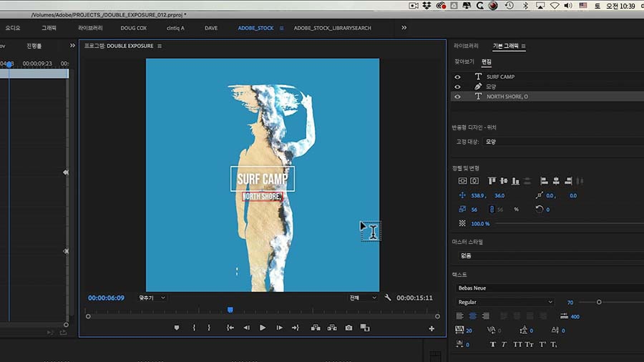The width and height of the screenshot is (644, 362).
Task: Click the Play button in Program monitor
Action: (263, 328)
